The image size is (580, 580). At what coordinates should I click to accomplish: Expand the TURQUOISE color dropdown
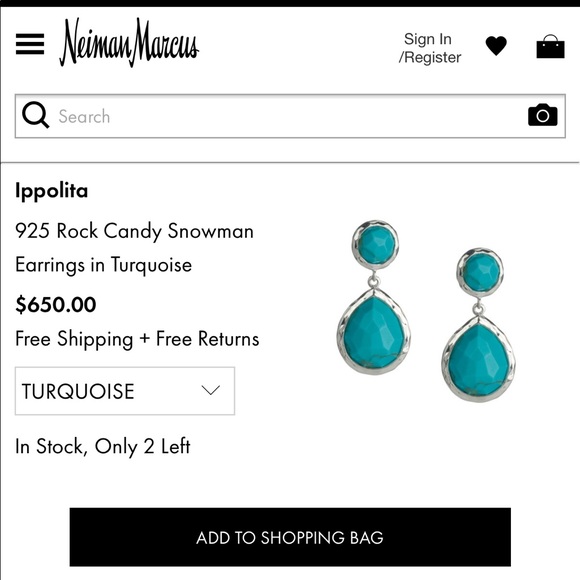point(125,391)
